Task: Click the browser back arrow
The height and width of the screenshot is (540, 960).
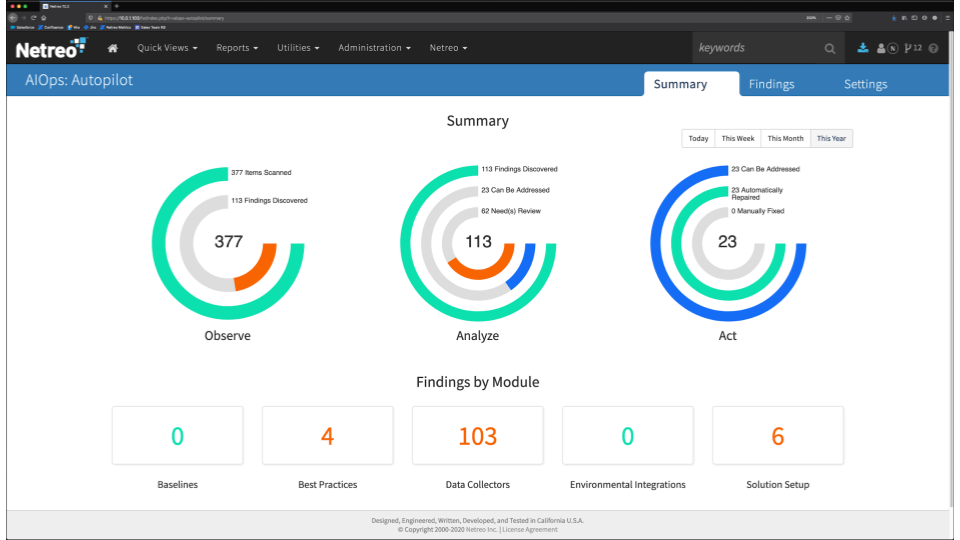Action: (x=13, y=18)
